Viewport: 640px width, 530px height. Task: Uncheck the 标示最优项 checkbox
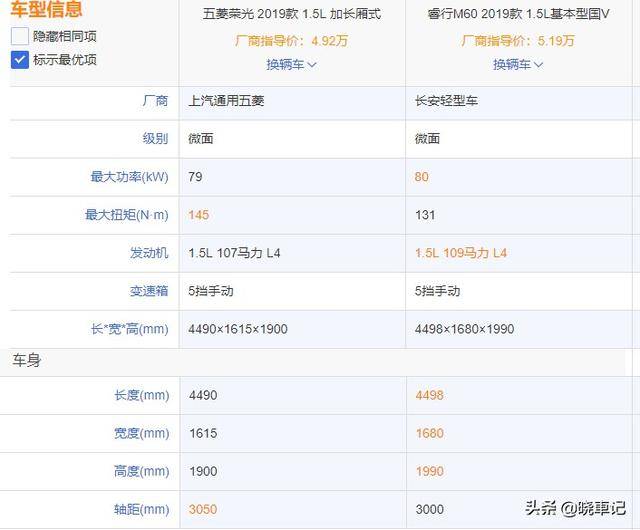tap(20, 59)
